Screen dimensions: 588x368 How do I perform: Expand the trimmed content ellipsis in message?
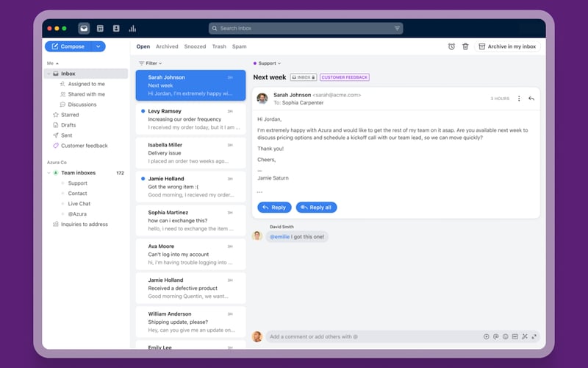[259, 192]
